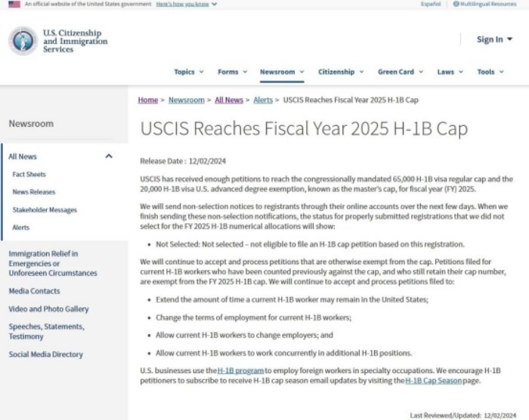
Task: Collapse the All News sidebar section
Action: coord(109,156)
